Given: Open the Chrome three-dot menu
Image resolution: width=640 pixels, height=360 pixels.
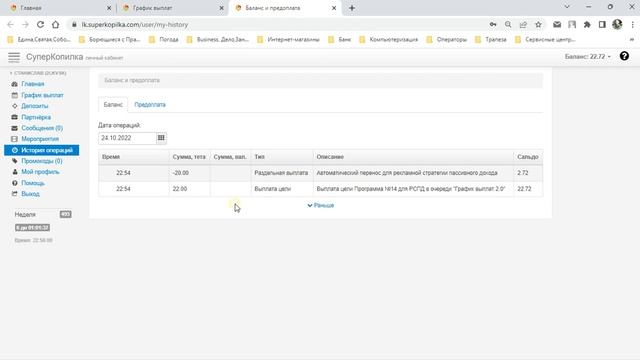Looking at the screenshot, I should pos(632,24).
